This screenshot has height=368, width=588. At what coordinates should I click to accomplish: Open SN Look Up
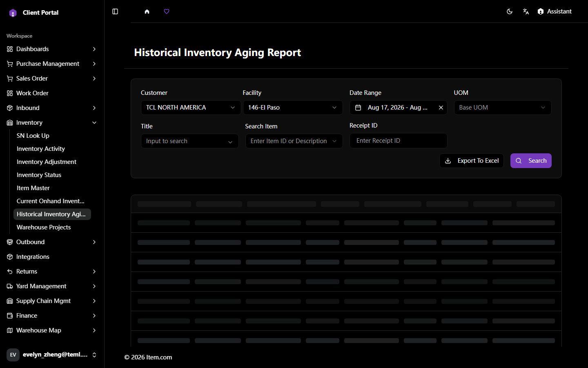click(52, 136)
